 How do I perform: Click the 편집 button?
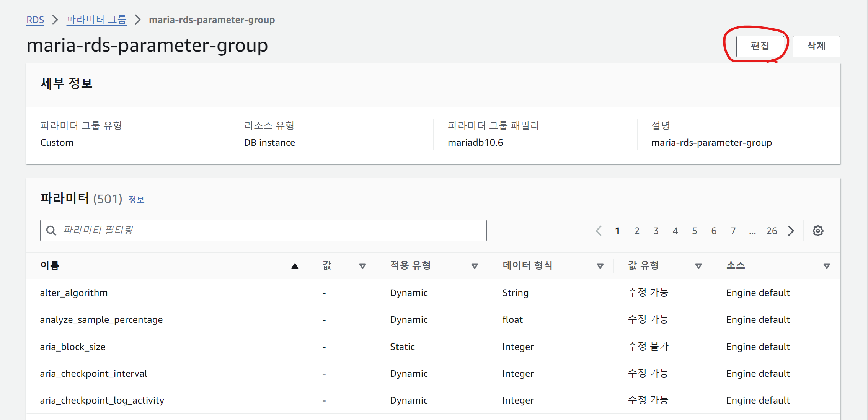click(760, 46)
